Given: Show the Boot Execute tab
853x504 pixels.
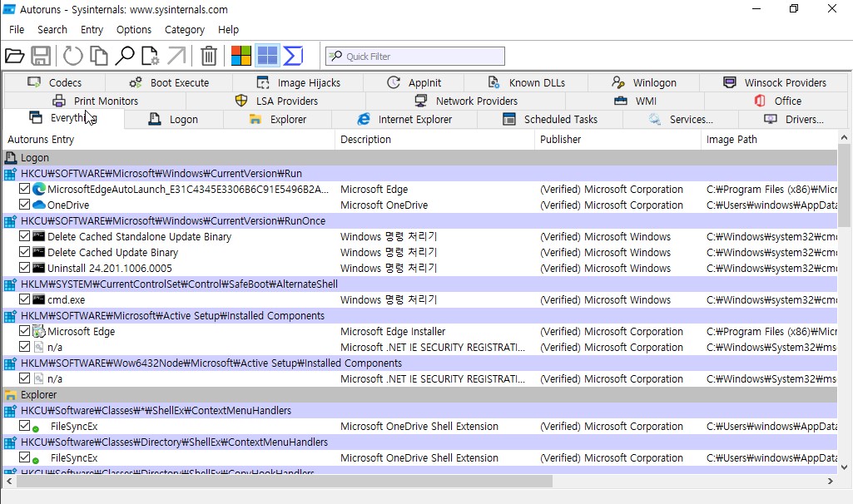Looking at the screenshot, I should click(169, 82).
